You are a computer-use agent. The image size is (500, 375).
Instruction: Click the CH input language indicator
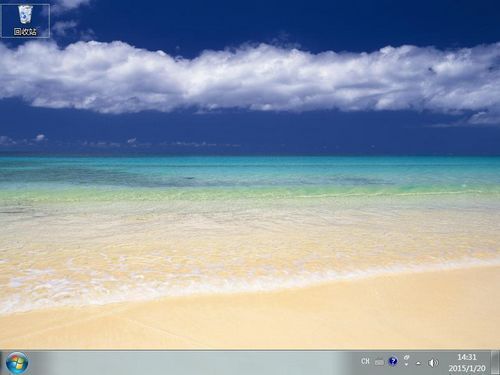click(365, 361)
